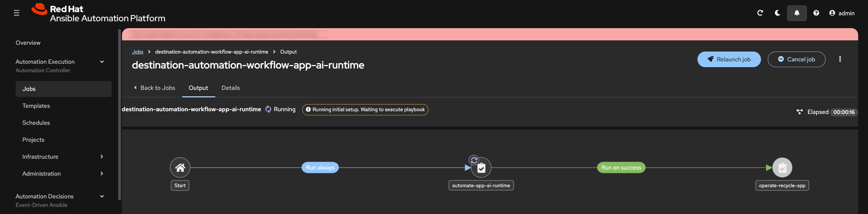
Task: Click the Running status spinner icon
Action: (268, 109)
